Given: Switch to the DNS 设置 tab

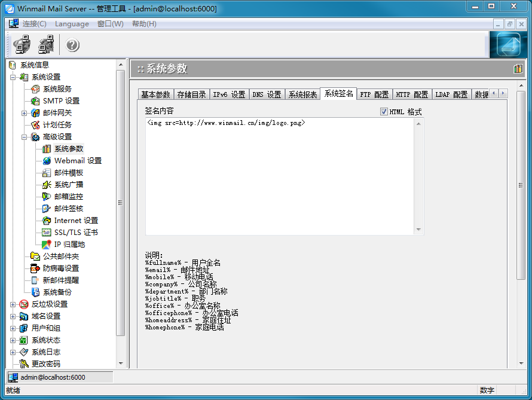Looking at the screenshot, I should (266, 94).
